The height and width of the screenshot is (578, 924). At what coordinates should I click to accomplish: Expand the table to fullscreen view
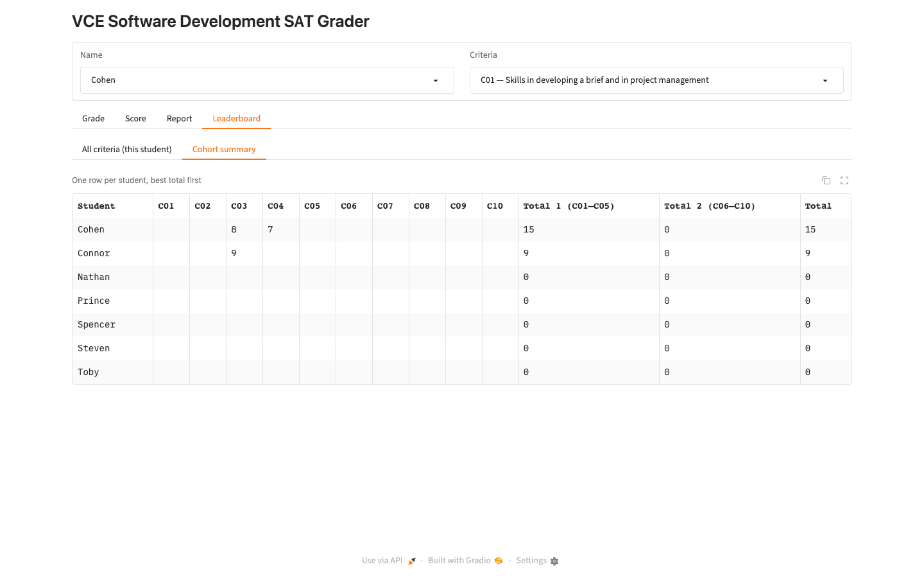pos(844,180)
